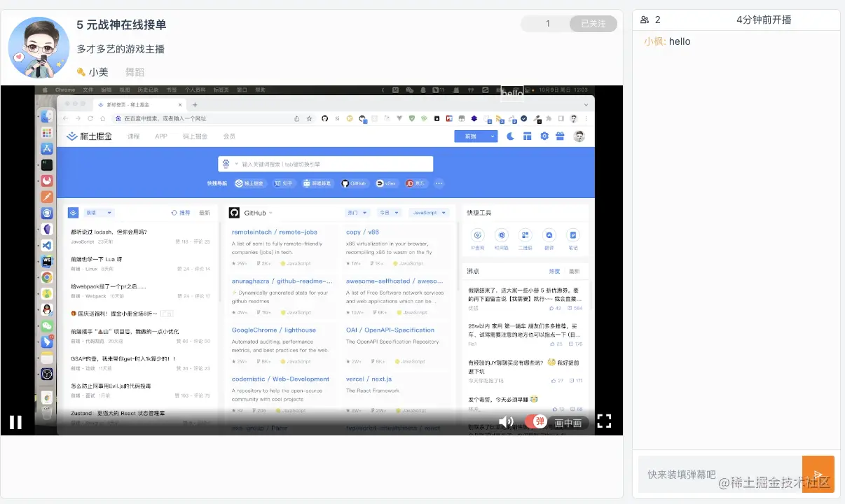The height and width of the screenshot is (504, 845).
Task: Switch 沸点 list to the 热度 tab
Action: point(554,271)
